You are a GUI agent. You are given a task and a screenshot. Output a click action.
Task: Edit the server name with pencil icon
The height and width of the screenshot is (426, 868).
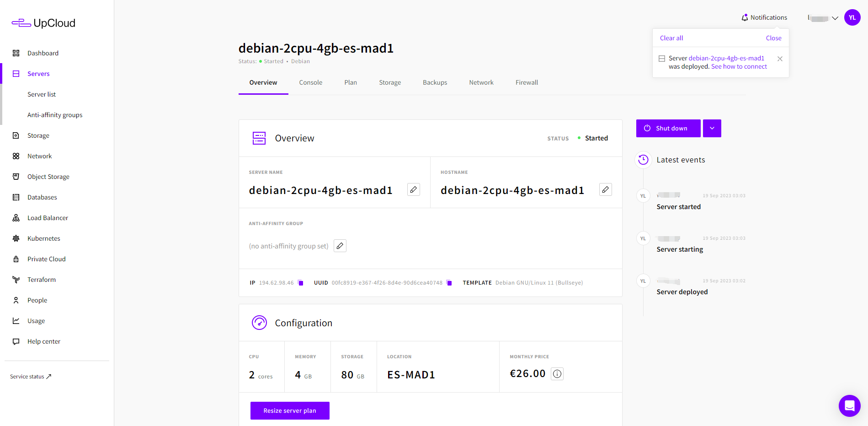click(414, 189)
